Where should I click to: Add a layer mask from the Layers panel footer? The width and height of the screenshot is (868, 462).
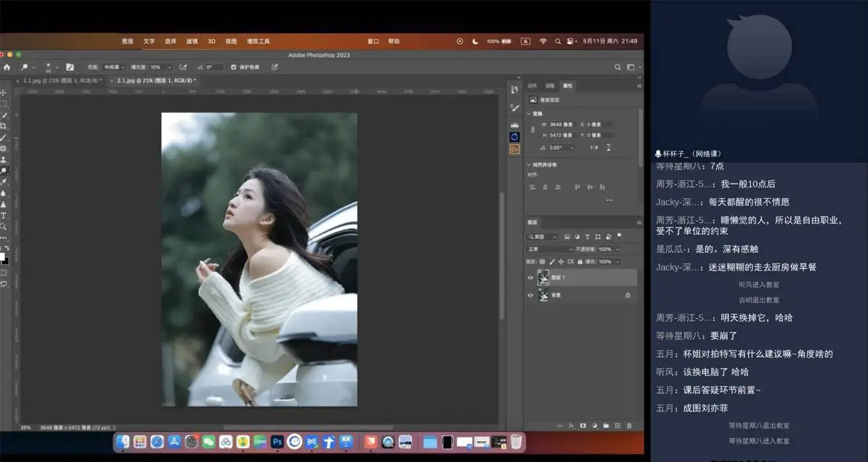[583, 425]
